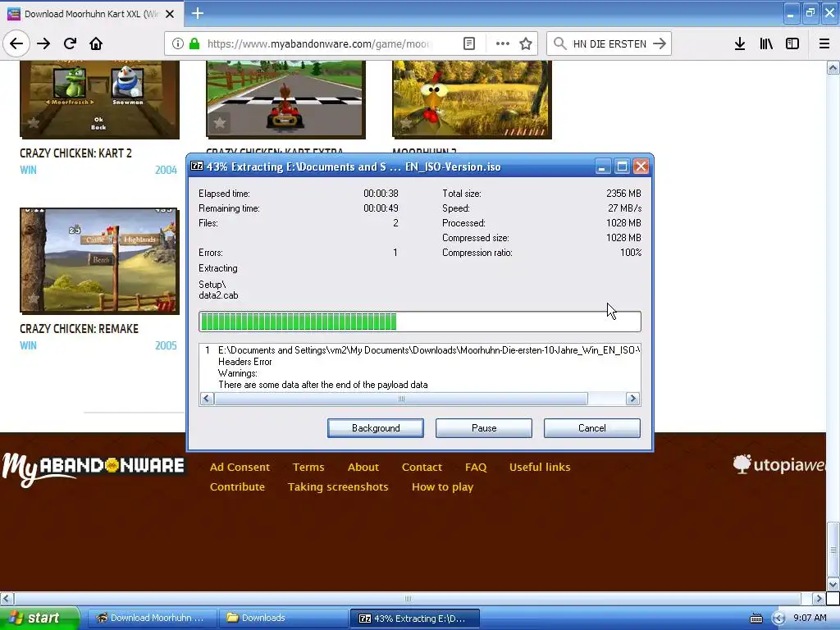Click the CRAZY CHICKEN: KART 2 title link
This screenshot has height=630, width=840.
point(75,153)
